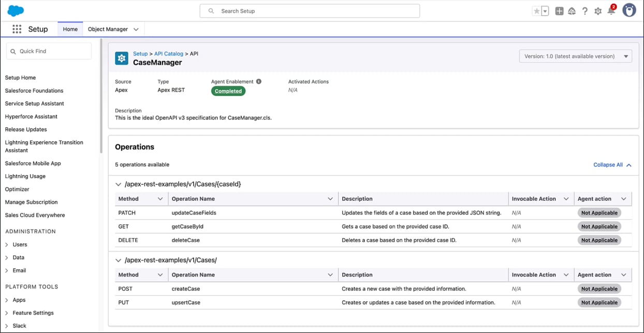
Task: Open the Version 1.0 dropdown
Action: [x=576, y=56]
